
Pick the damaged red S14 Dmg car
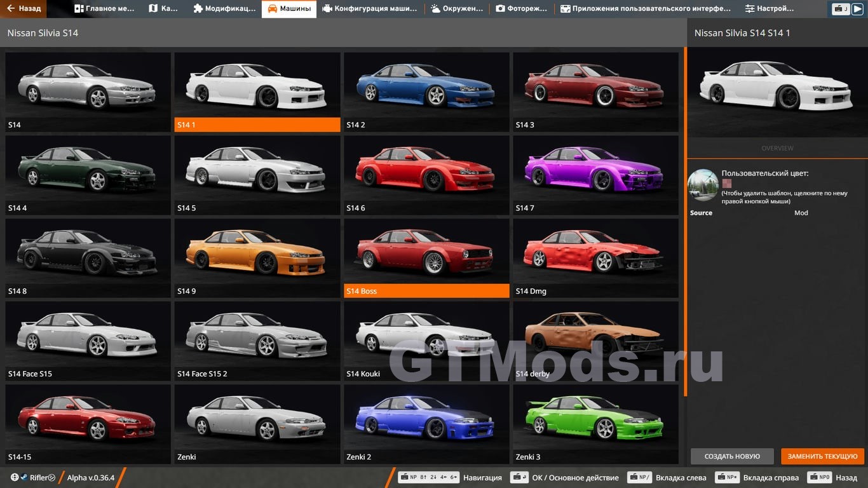pyautogui.click(x=595, y=258)
